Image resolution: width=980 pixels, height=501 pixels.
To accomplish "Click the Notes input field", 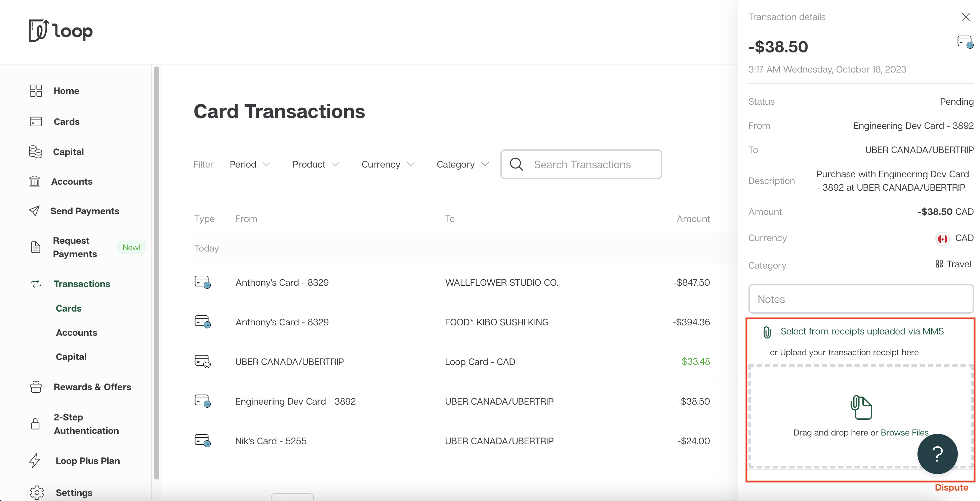I will [x=861, y=299].
